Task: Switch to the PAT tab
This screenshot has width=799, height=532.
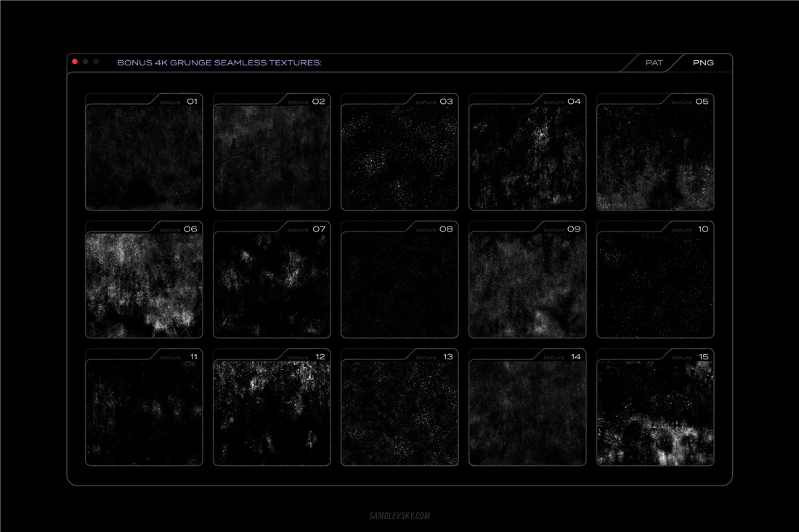Action: tap(654, 62)
